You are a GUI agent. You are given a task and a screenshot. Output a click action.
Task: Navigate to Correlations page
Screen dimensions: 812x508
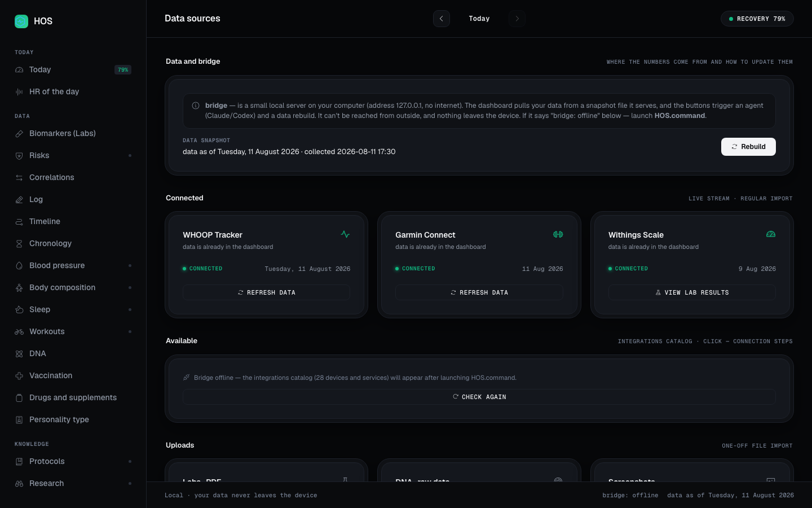pyautogui.click(x=73, y=178)
